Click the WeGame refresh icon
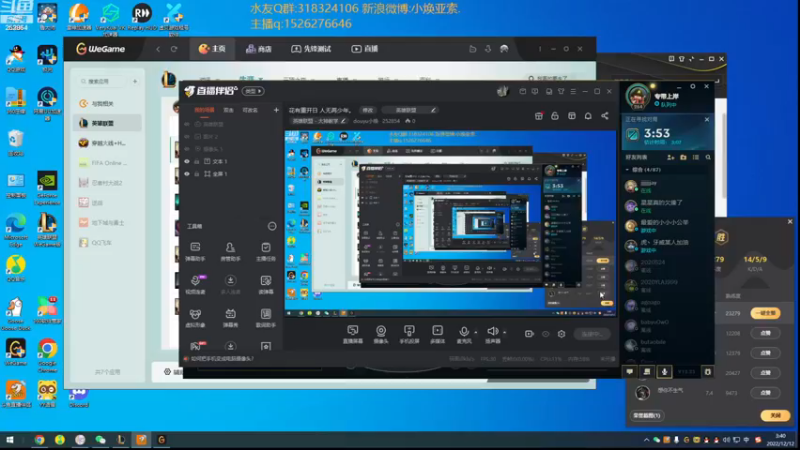800x450 pixels. pos(174,49)
